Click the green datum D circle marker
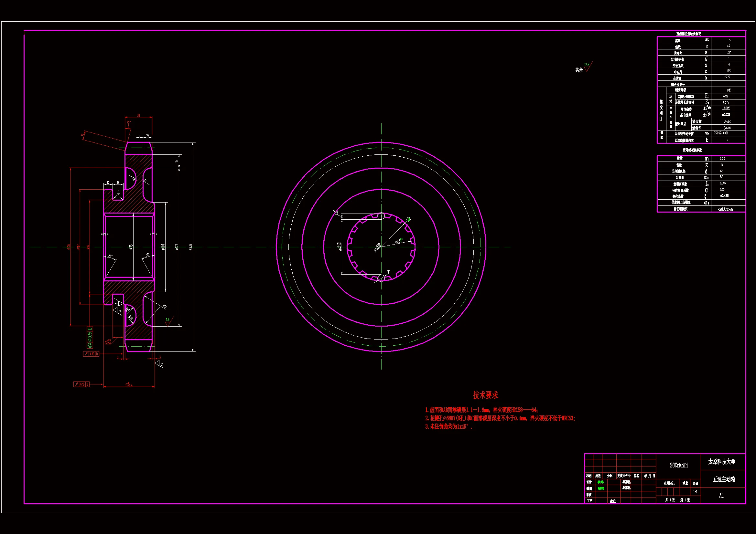756x534 pixels. [x=409, y=219]
